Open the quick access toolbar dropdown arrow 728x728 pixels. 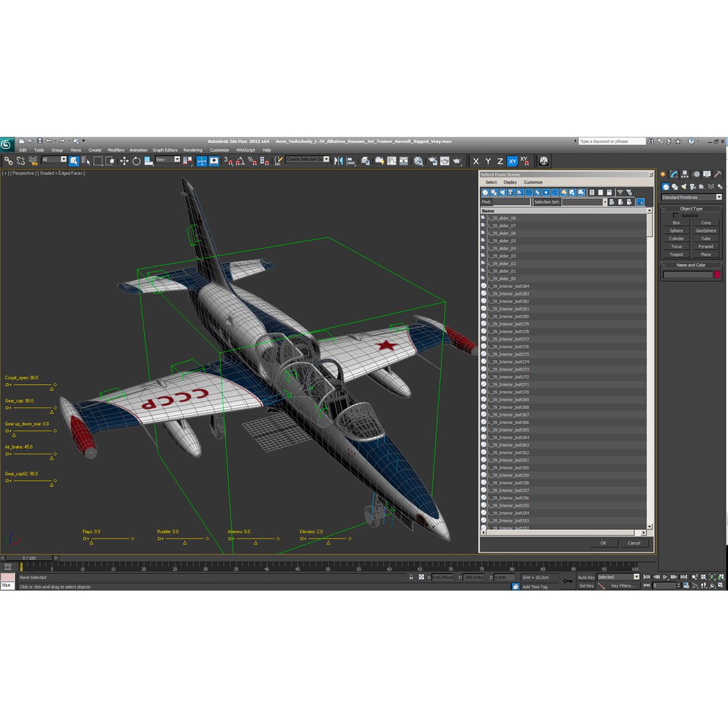(84, 141)
